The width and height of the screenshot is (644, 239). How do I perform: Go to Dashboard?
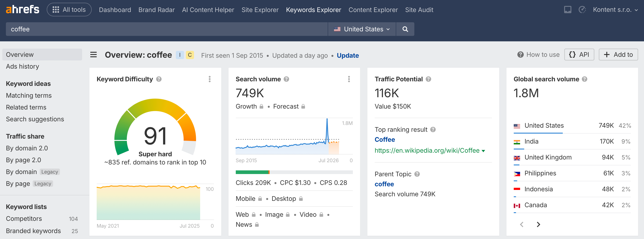pos(115,10)
